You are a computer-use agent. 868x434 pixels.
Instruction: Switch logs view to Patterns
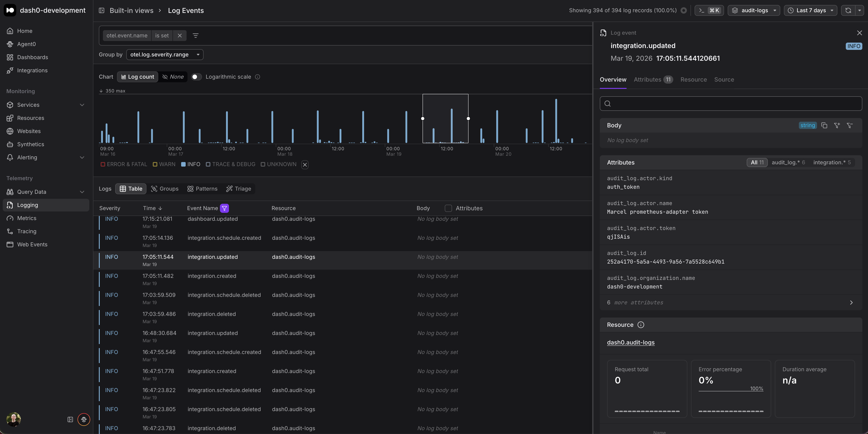click(x=202, y=189)
